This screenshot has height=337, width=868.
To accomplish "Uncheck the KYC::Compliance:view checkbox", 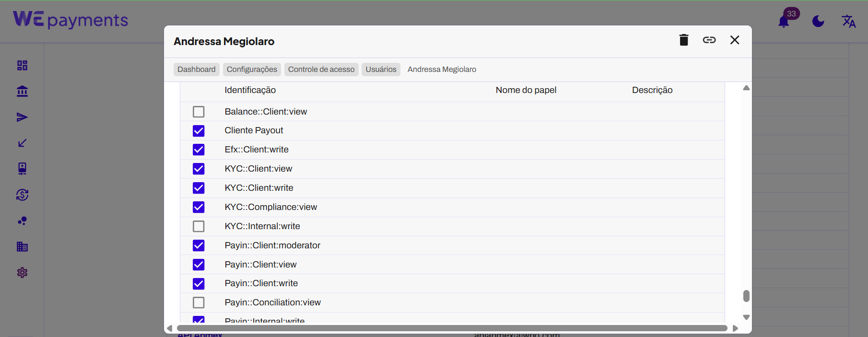I will click(199, 207).
